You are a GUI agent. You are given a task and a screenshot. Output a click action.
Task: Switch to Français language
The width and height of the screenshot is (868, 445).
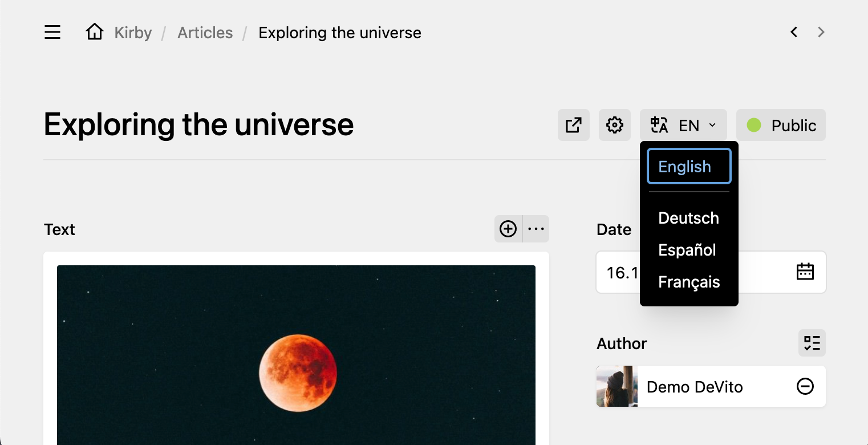coord(689,282)
